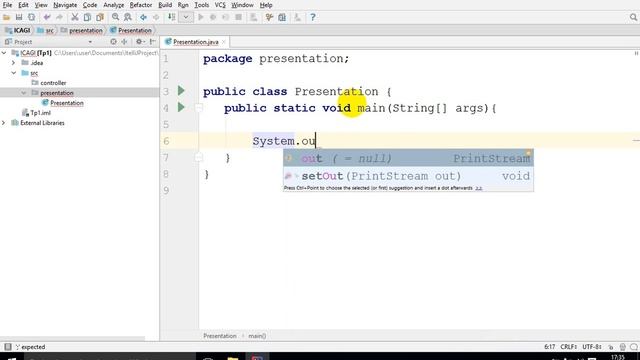640x360 pixels.
Task: Click the UTF-8 encoding selector
Action: pos(592,347)
